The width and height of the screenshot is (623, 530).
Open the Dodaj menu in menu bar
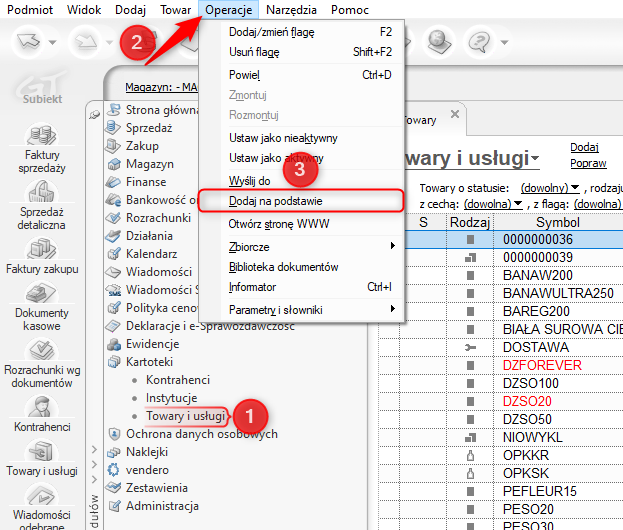tap(130, 10)
